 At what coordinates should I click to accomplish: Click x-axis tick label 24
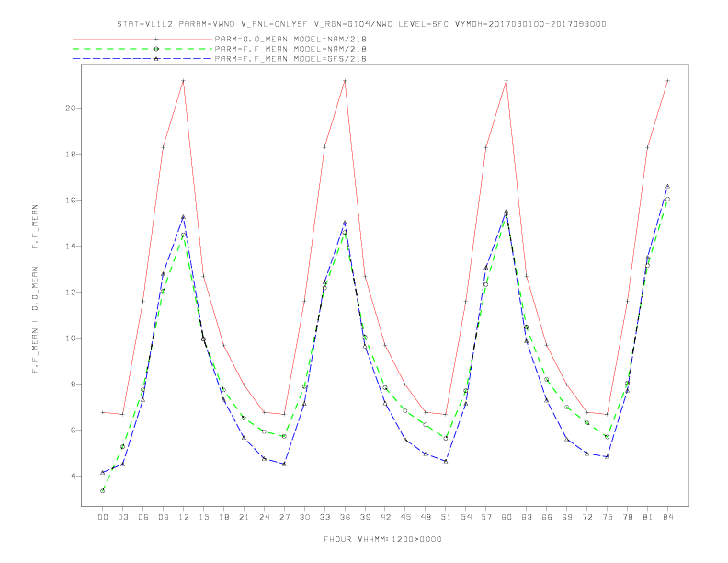pos(264,517)
